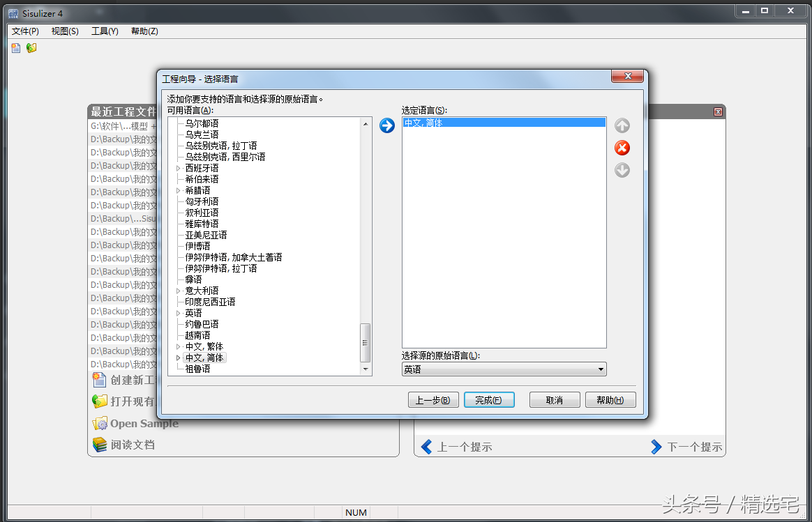Click the 下一个提示 link
Image resolution: width=812 pixels, height=522 pixels.
click(x=694, y=447)
